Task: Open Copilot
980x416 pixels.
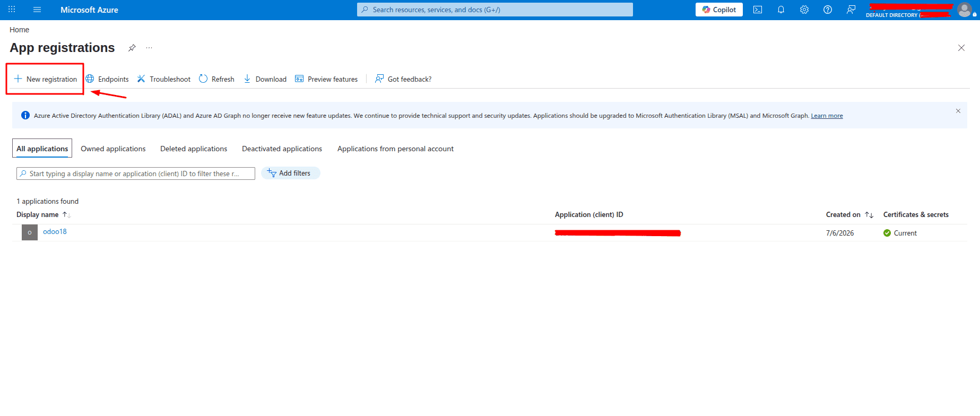Action: (719, 10)
